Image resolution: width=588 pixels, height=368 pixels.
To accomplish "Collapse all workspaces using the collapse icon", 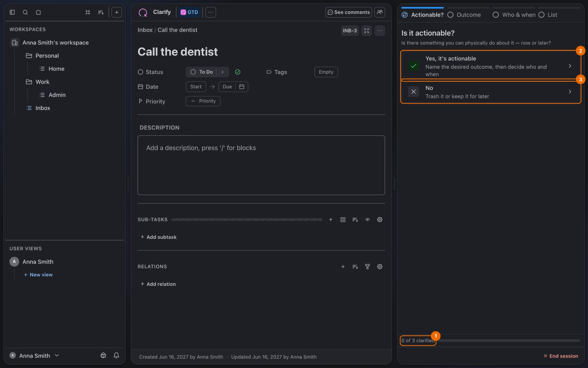I will [x=88, y=12].
